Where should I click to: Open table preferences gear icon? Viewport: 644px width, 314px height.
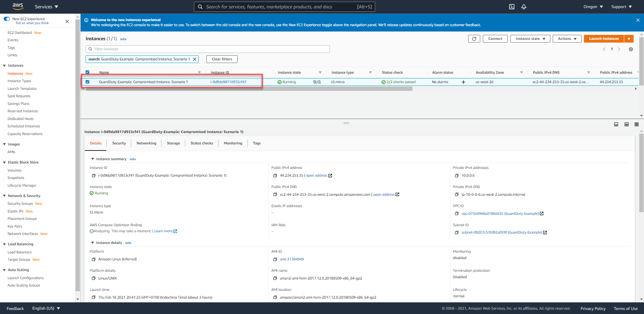click(x=631, y=49)
